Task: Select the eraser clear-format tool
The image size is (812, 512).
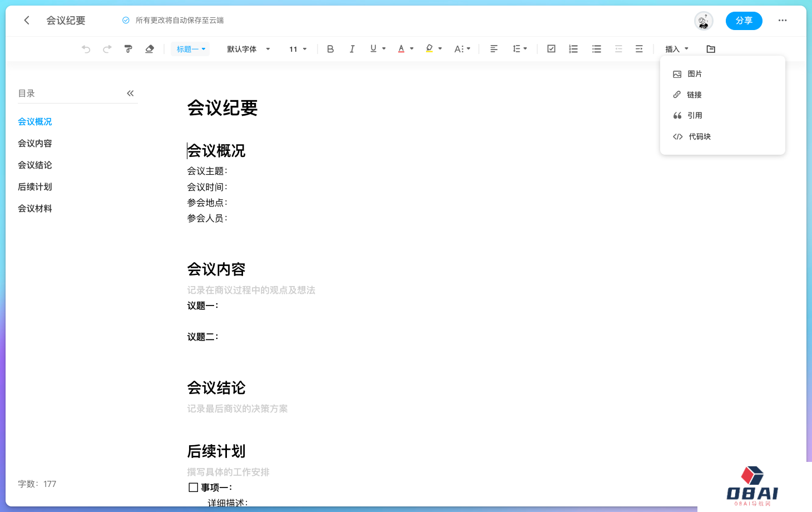Action: 150,49
